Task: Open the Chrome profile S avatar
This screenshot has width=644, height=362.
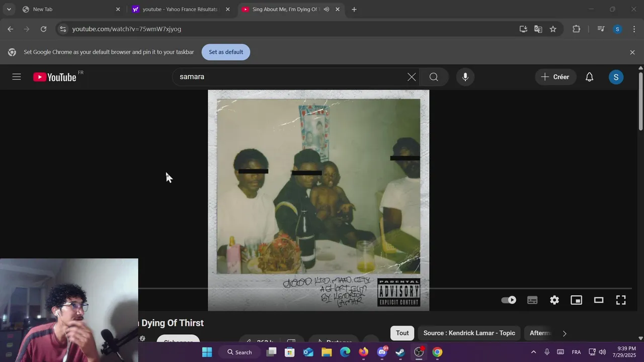Action: [617, 29]
